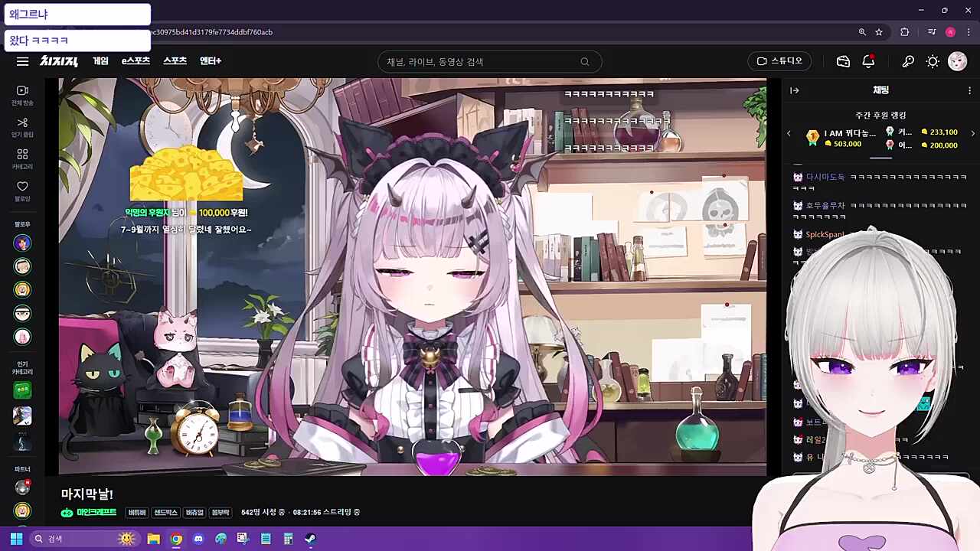Screen dimensions: 980x551
Task: Open 팔로잉 heart icon in sidebar
Action: point(22,191)
